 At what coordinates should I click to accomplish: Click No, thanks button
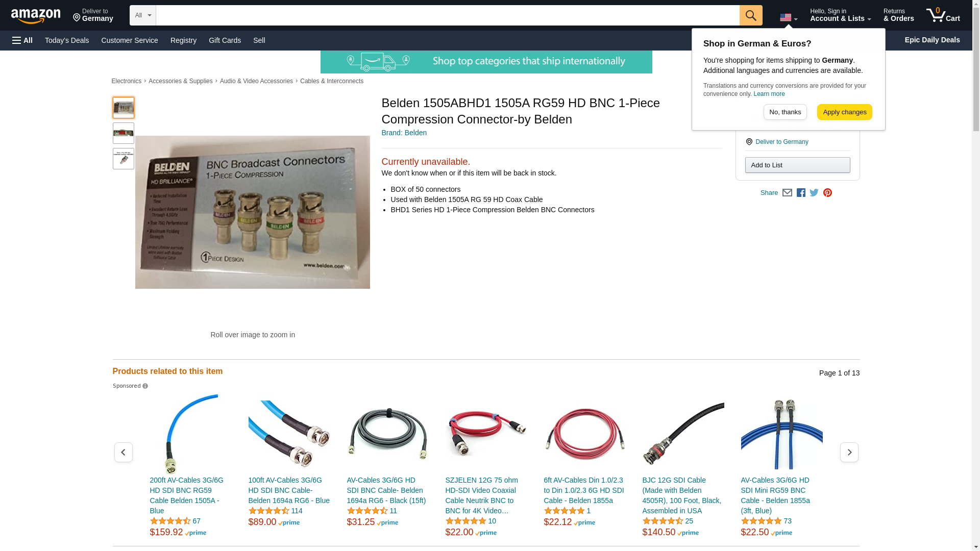point(785,112)
